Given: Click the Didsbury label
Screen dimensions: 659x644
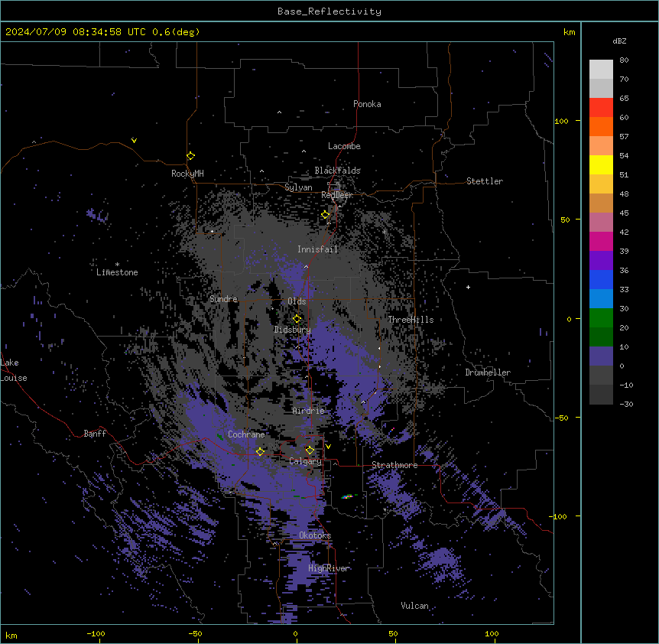Looking at the screenshot, I should [x=292, y=330].
